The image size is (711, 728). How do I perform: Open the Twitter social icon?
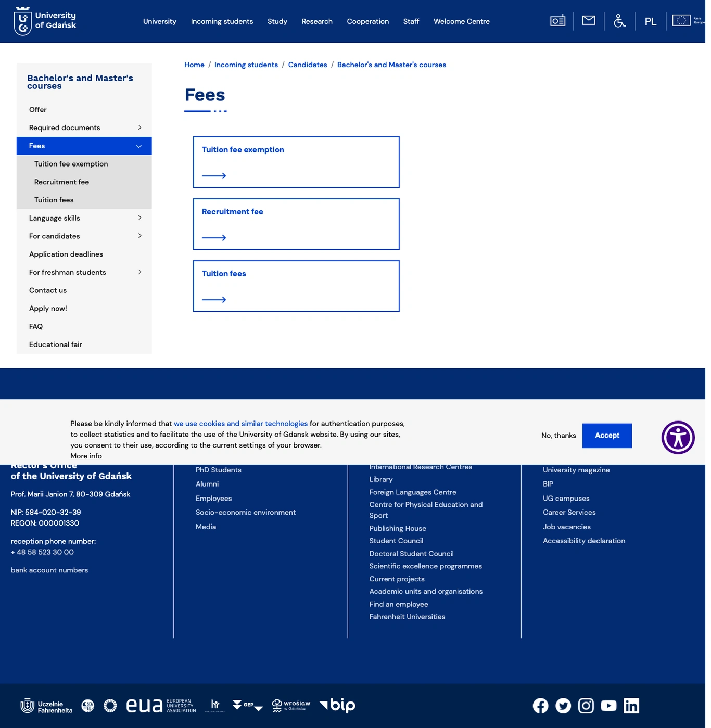point(563,706)
